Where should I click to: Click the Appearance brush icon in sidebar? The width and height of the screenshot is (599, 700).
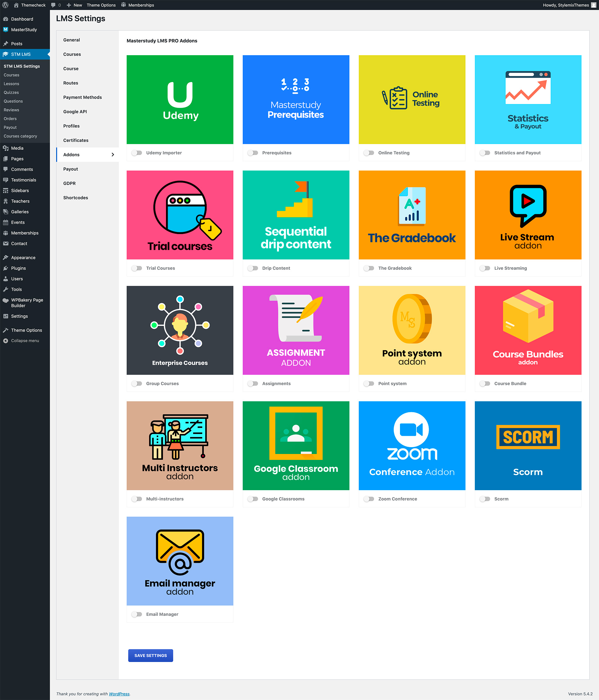click(6, 258)
